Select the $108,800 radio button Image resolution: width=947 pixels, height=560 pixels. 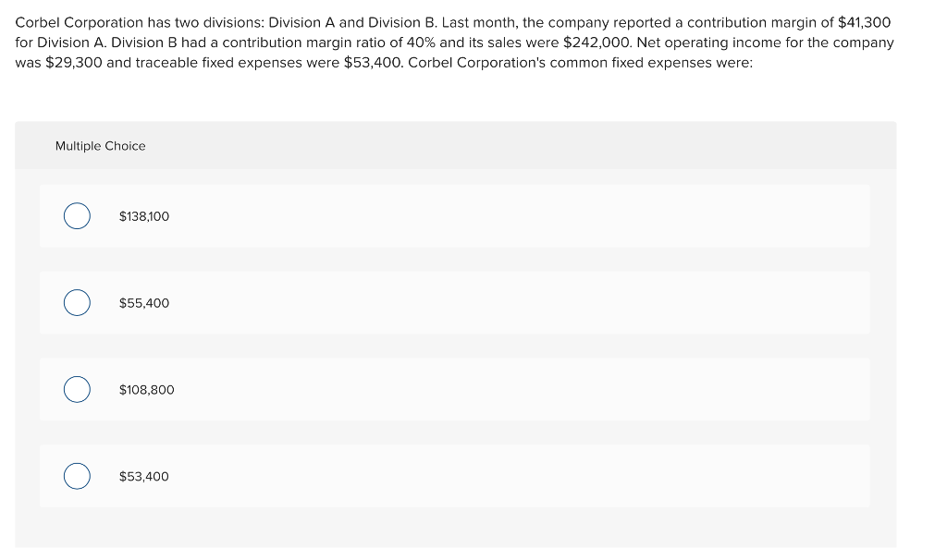[77, 389]
